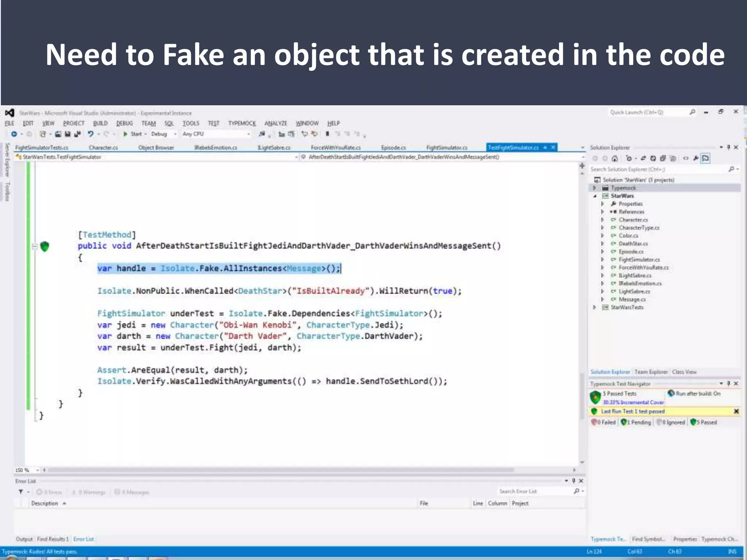Click the Error List filter funnel icon
The image size is (747, 560).
click(x=21, y=492)
